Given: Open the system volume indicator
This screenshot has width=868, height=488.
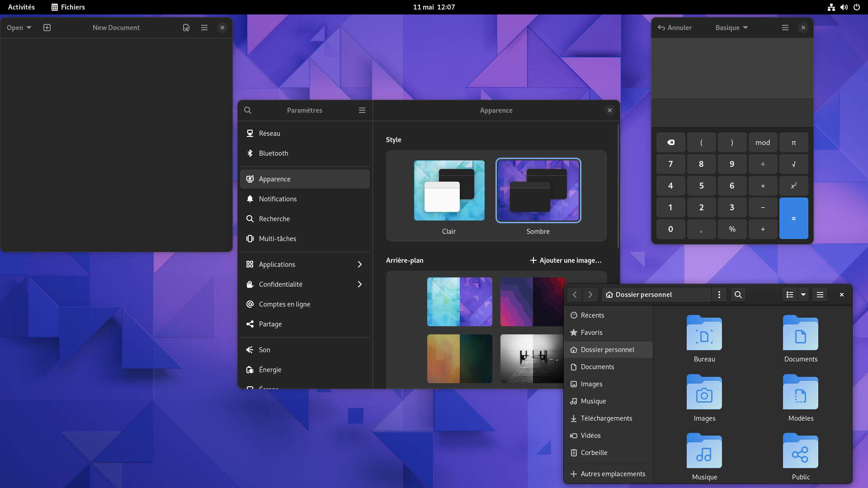Looking at the screenshot, I should 844,7.
